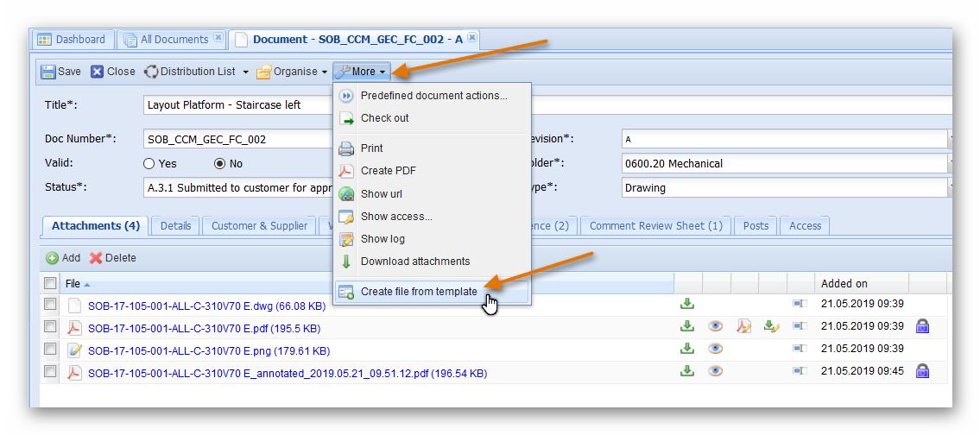Switch to the Customer & Supplier tab

click(259, 225)
